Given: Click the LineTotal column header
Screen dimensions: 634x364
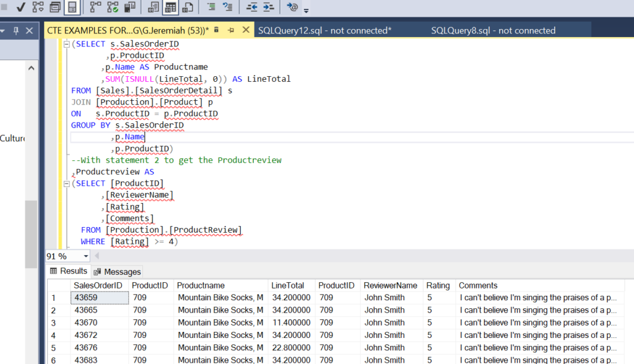Looking at the screenshot, I should [x=288, y=285].
